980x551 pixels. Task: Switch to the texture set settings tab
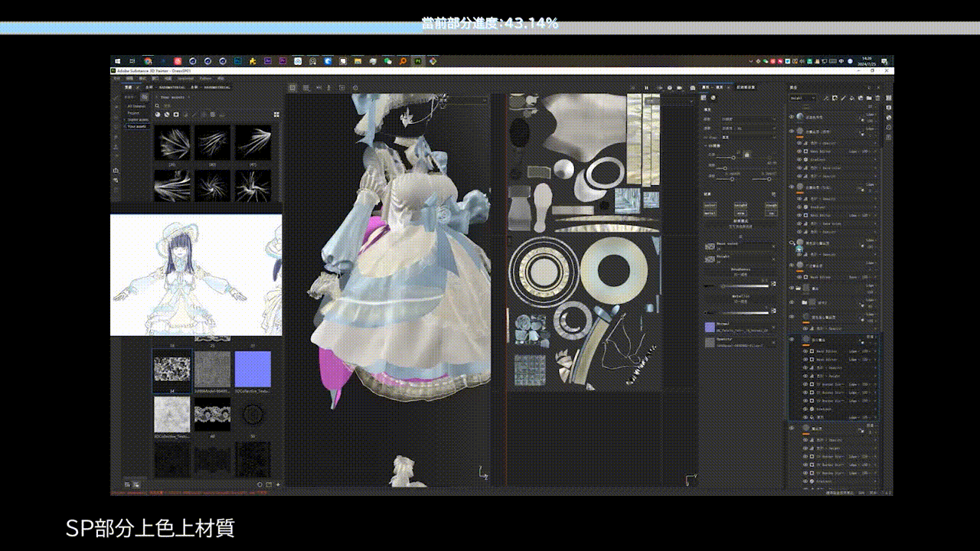[746, 86]
